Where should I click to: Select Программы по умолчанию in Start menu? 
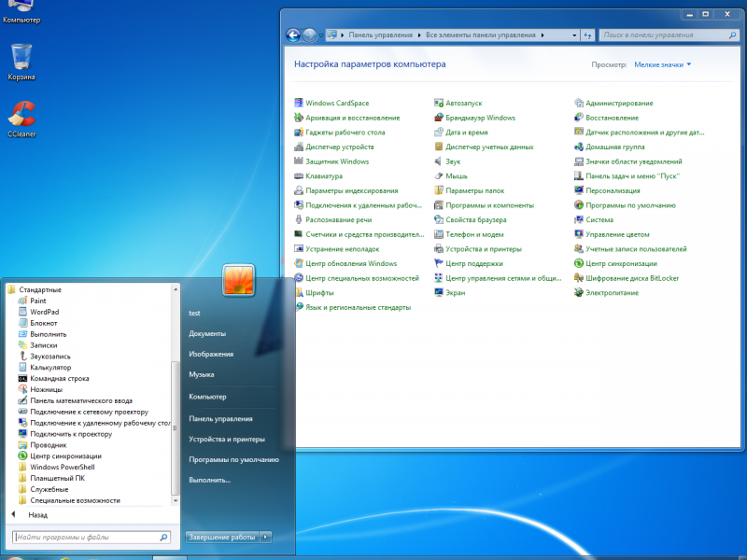point(234,459)
